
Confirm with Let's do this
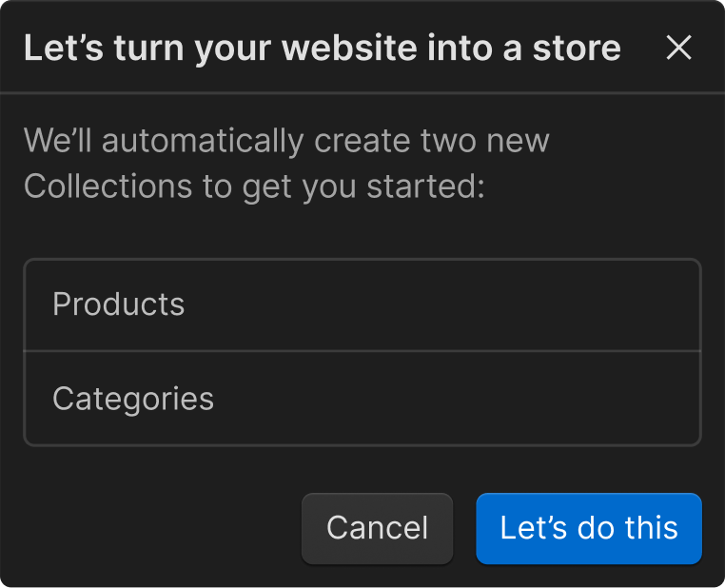coord(589,528)
